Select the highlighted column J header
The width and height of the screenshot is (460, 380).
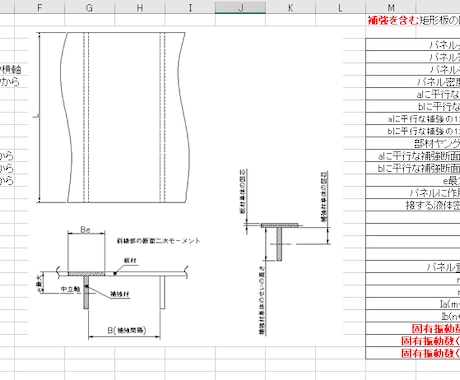pos(240,7)
